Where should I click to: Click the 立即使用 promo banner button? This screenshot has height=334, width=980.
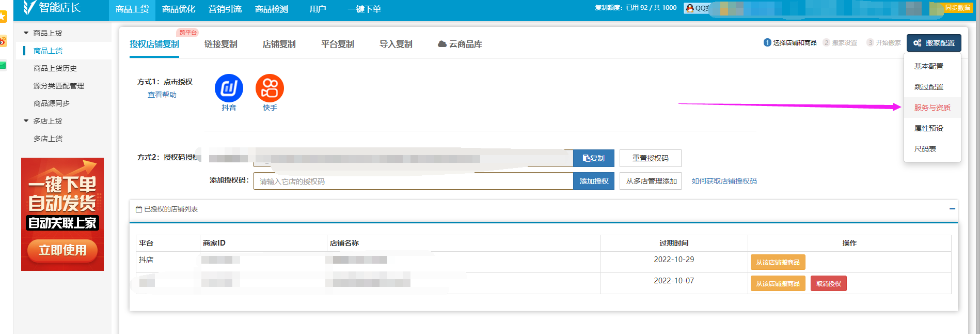pos(62,250)
